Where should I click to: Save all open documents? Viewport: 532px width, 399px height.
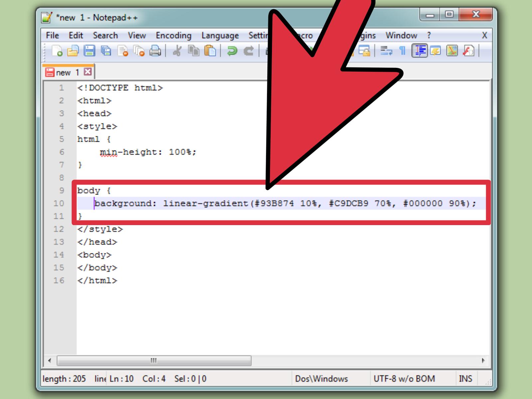tap(106, 51)
